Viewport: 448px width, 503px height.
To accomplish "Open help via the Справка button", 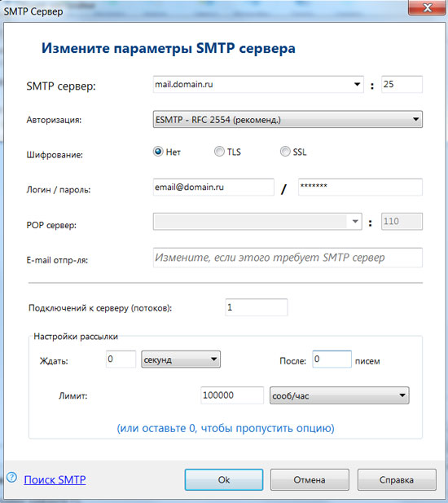I will 397,480.
